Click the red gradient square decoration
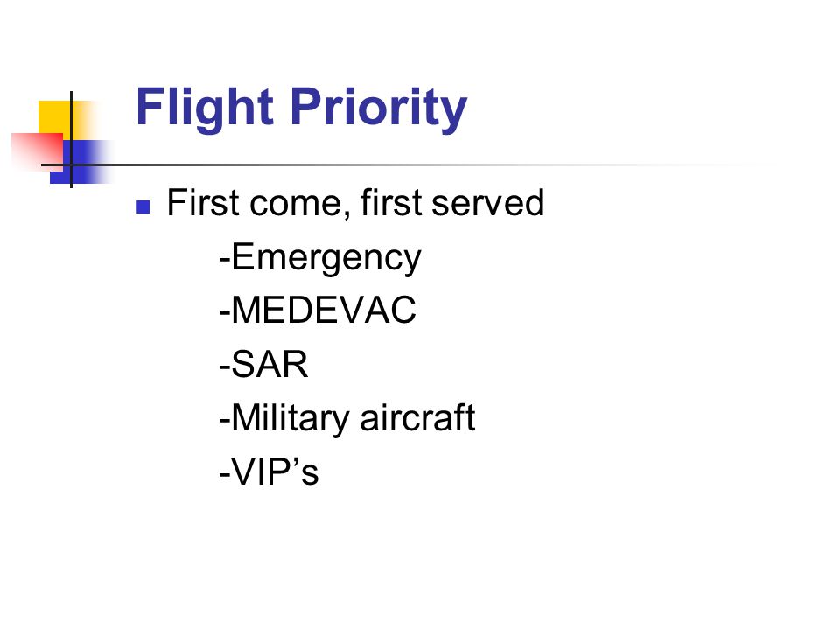This screenshot has height=630, width=840. pyautogui.click(x=37, y=149)
